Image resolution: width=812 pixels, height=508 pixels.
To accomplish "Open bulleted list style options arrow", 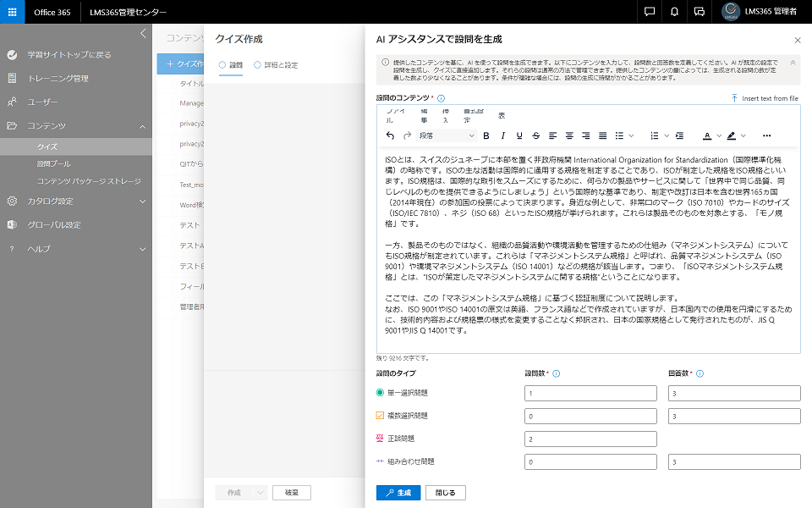I will [x=631, y=135].
